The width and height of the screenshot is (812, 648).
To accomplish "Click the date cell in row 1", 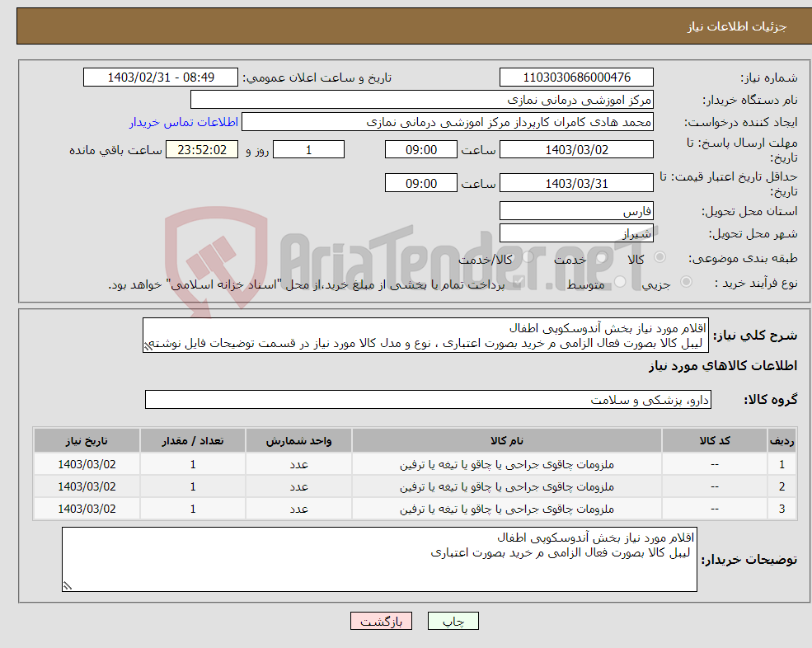I will (87, 465).
